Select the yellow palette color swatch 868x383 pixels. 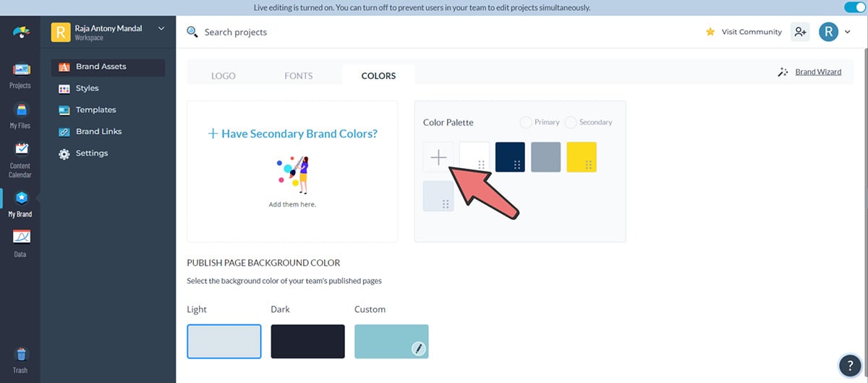click(x=582, y=157)
